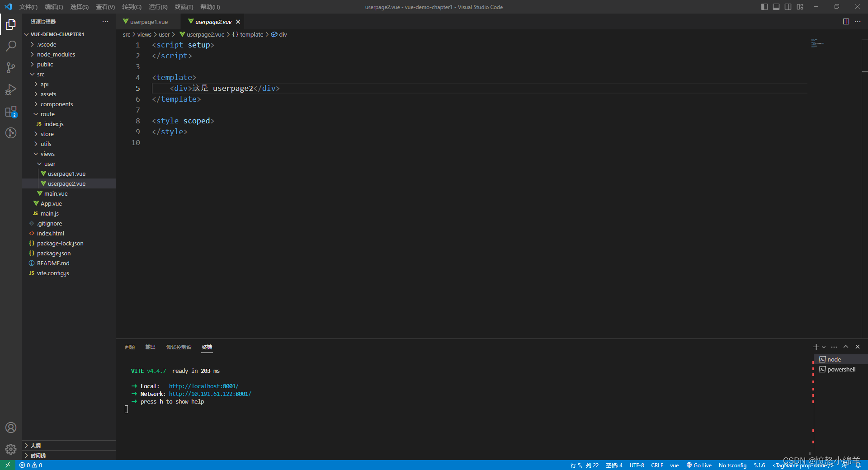Click the template breadcrumb item
868x470 pixels.
[x=248, y=34]
